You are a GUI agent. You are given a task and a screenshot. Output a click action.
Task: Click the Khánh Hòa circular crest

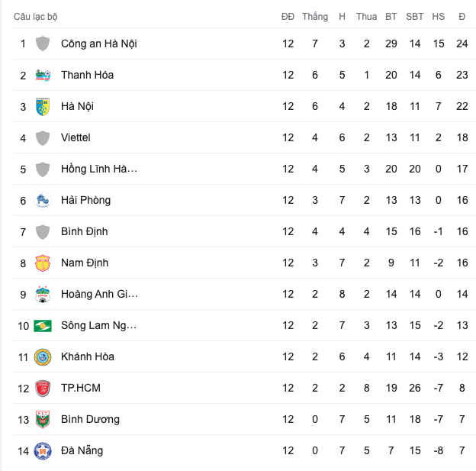[43, 357]
